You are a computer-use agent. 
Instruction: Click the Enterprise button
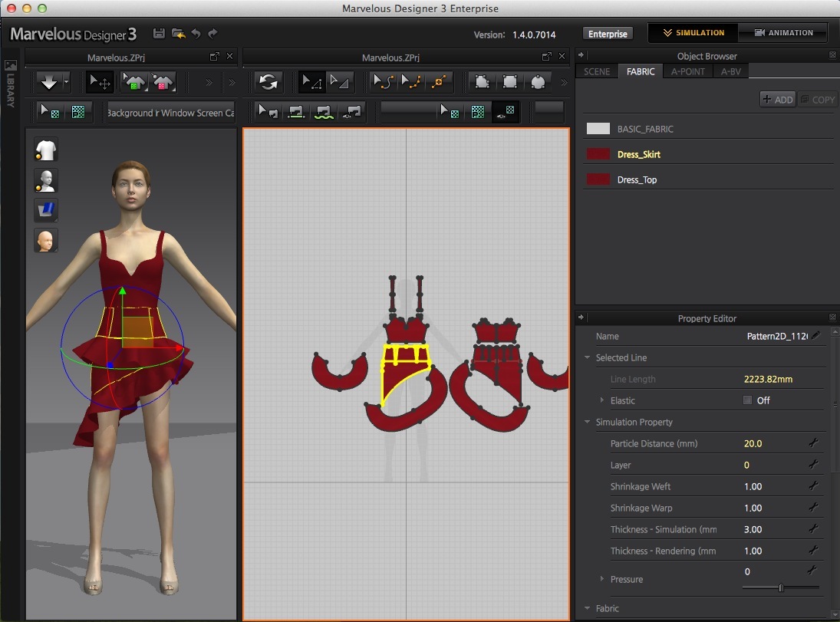click(x=608, y=34)
